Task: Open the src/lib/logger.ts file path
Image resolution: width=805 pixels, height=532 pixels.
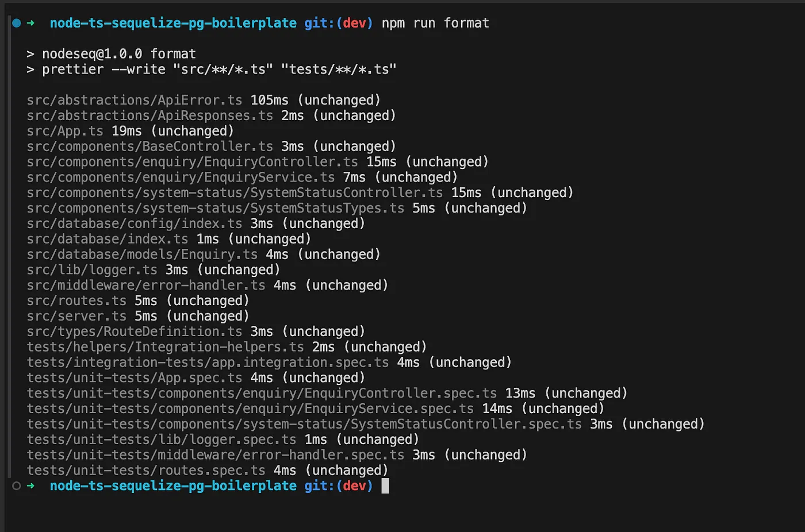Action: (x=92, y=269)
